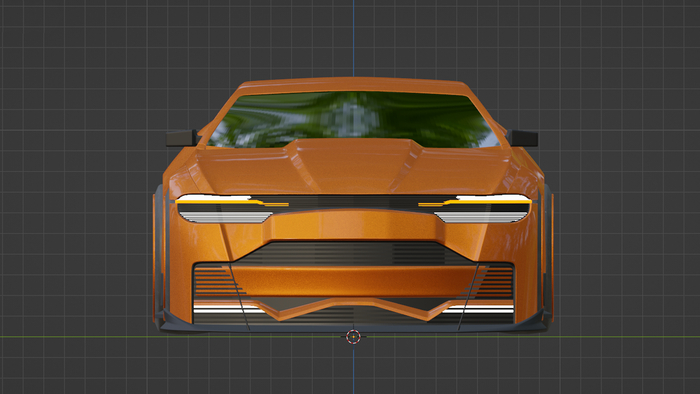Click the 3D cursor at the origin

pyautogui.click(x=353, y=336)
